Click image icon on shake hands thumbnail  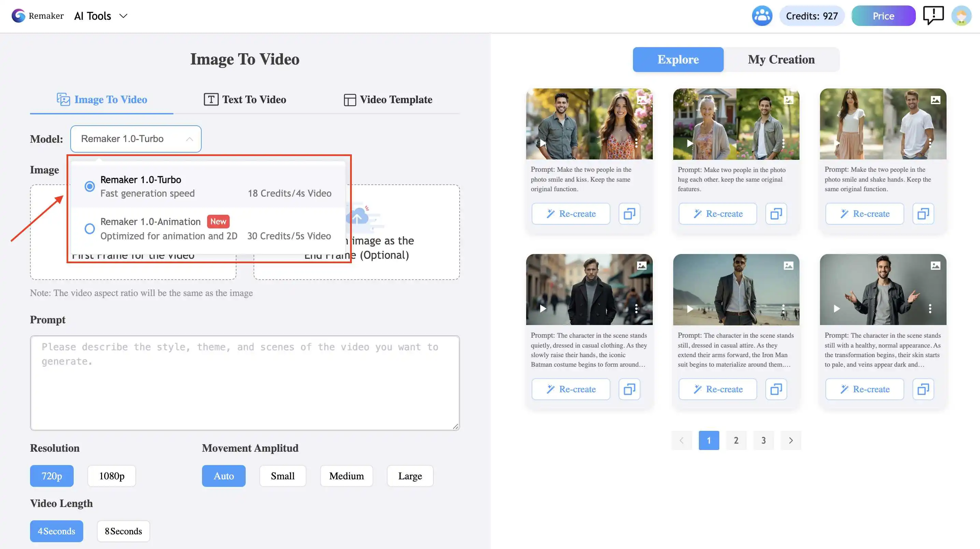(935, 100)
